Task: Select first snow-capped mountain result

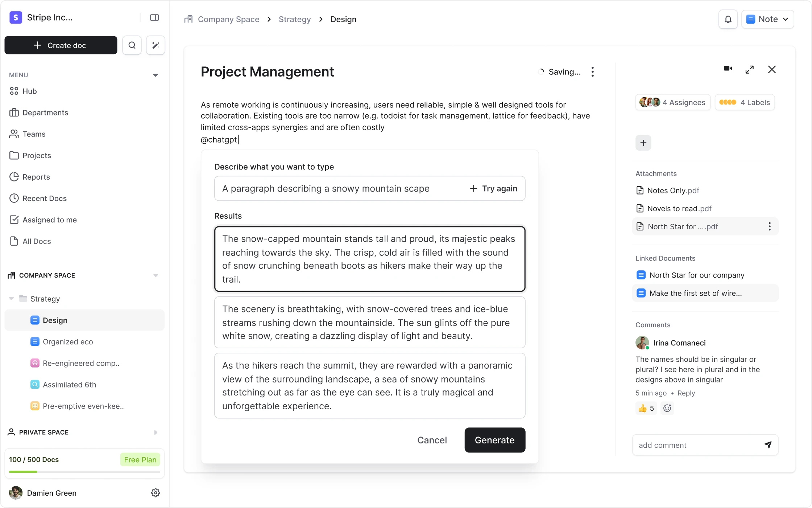Action: [369, 259]
